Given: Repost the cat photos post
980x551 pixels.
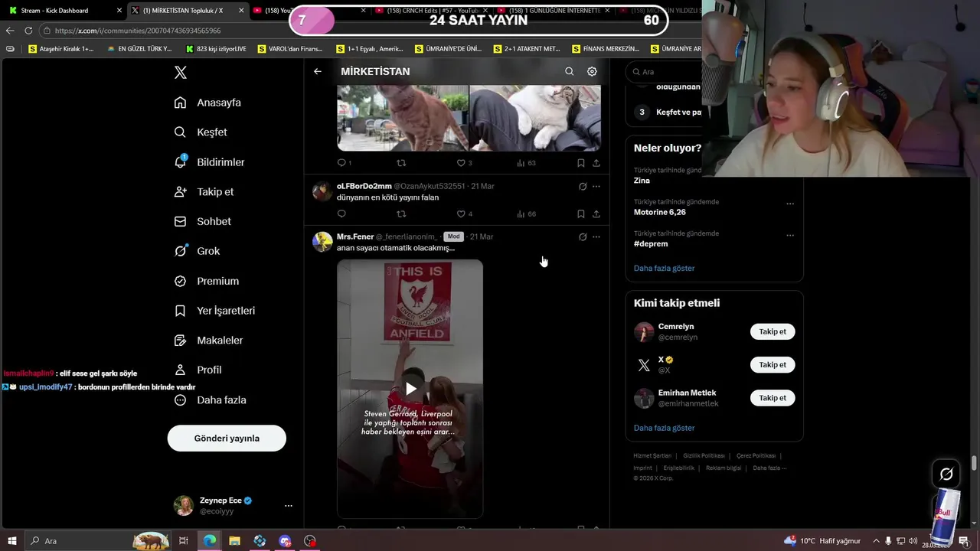Looking at the screenshot, I should tap(401, 163).
